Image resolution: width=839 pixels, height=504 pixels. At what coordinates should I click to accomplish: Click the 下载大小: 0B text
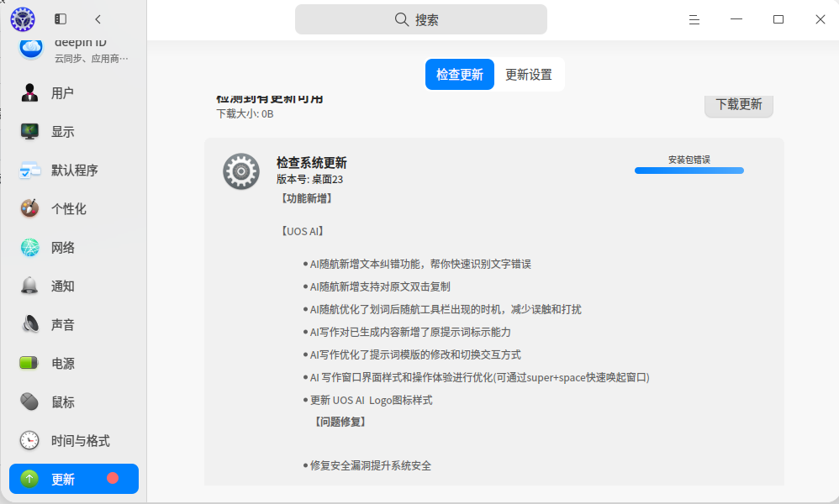(x=245, y=114)
